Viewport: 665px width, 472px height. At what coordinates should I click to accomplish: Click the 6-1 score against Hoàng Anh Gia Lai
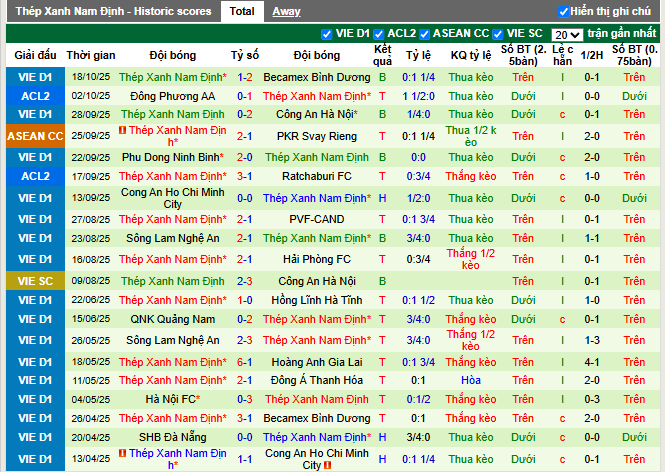tap(245, 362)
